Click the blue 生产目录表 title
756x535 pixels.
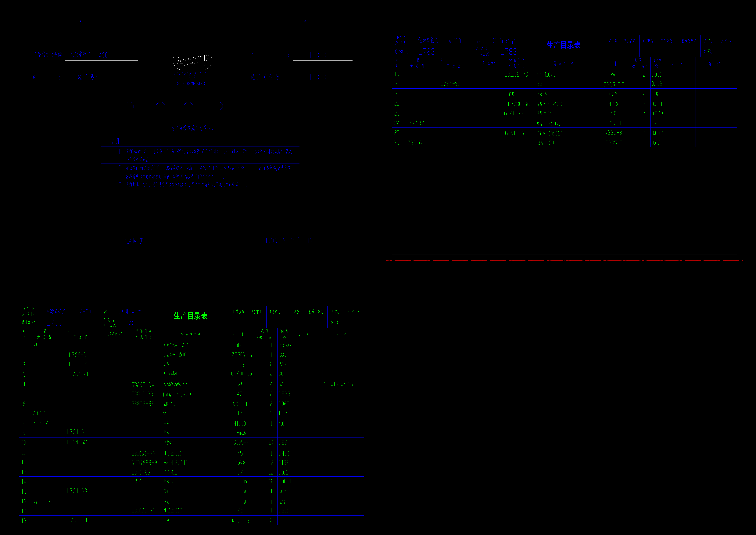(x=564, y=45)
